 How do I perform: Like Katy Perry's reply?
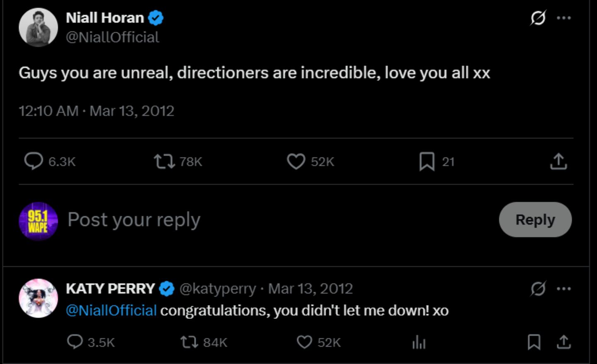click(x=304, y=342)
